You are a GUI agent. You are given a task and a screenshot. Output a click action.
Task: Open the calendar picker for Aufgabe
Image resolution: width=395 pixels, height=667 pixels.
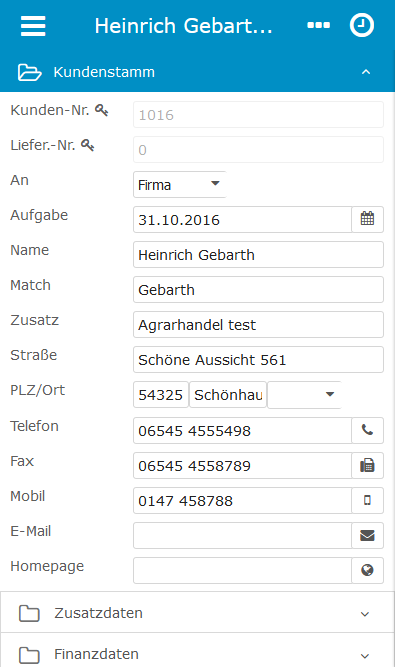click(x=367, y=219)
